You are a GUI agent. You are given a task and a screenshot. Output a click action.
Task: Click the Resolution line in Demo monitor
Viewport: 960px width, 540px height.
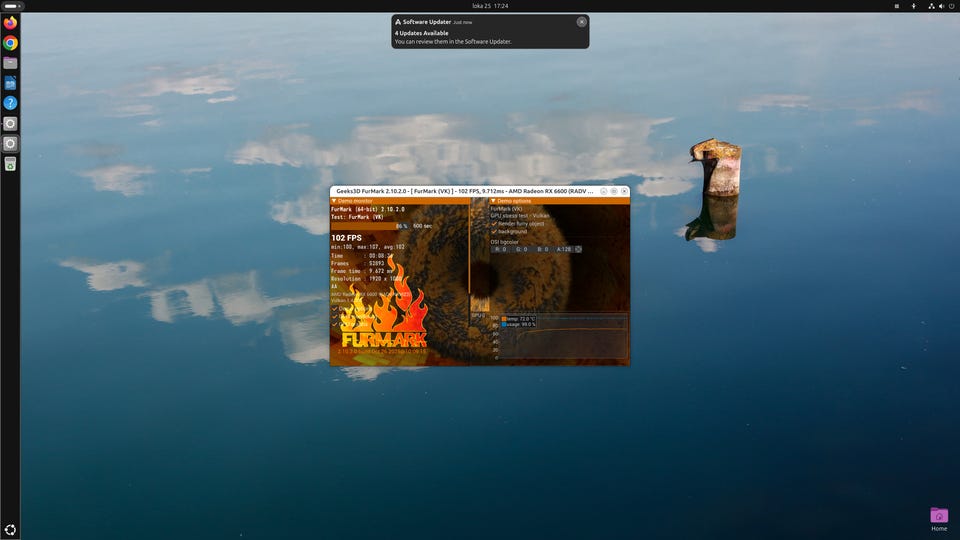click(x=366, y=279)
